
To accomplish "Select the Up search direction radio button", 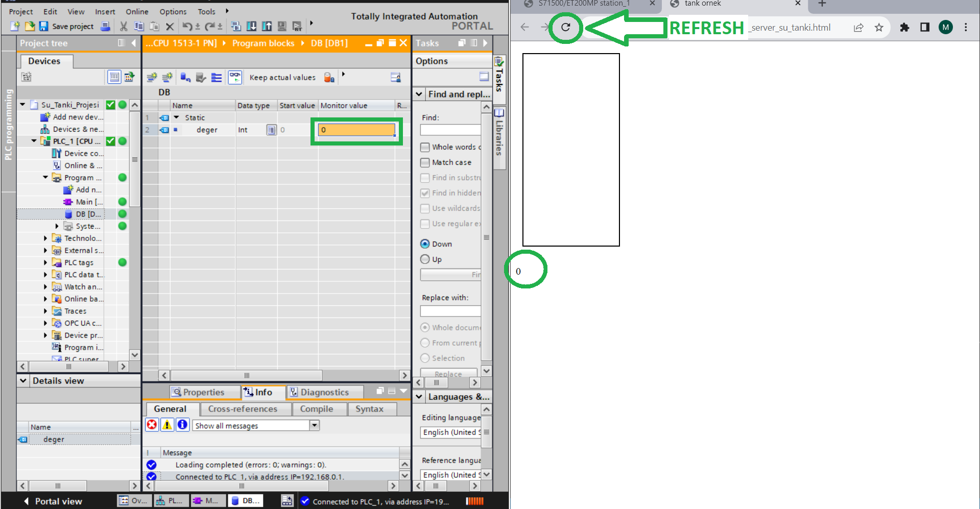I will (x=425, y=259).
